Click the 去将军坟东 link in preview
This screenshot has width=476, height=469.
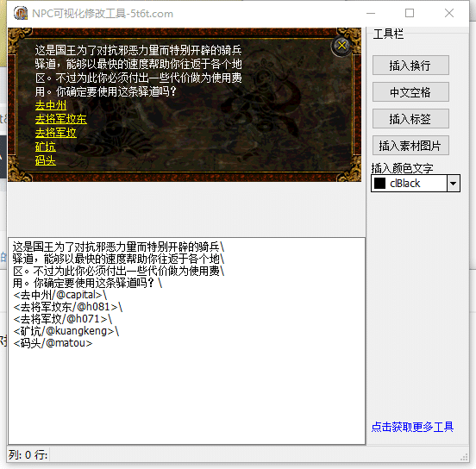point(60,119)
